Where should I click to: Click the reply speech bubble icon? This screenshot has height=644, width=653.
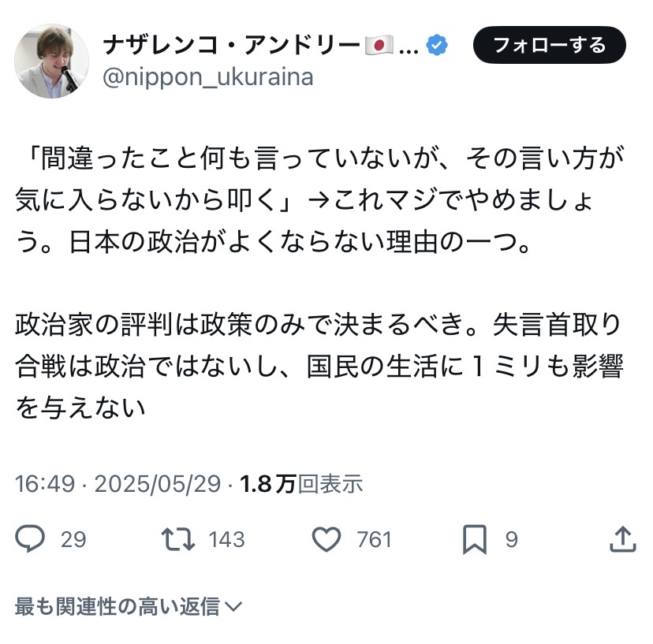(x=31, y=539)
